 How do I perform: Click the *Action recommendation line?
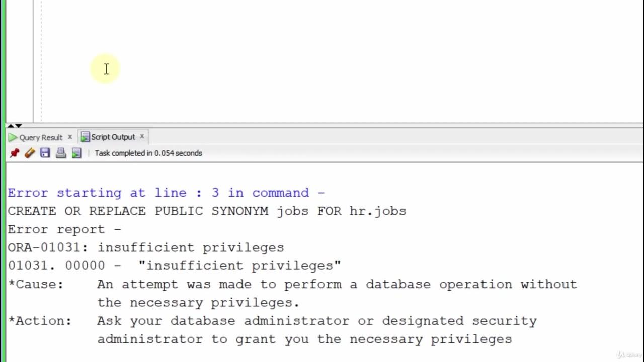click(272, 321)
